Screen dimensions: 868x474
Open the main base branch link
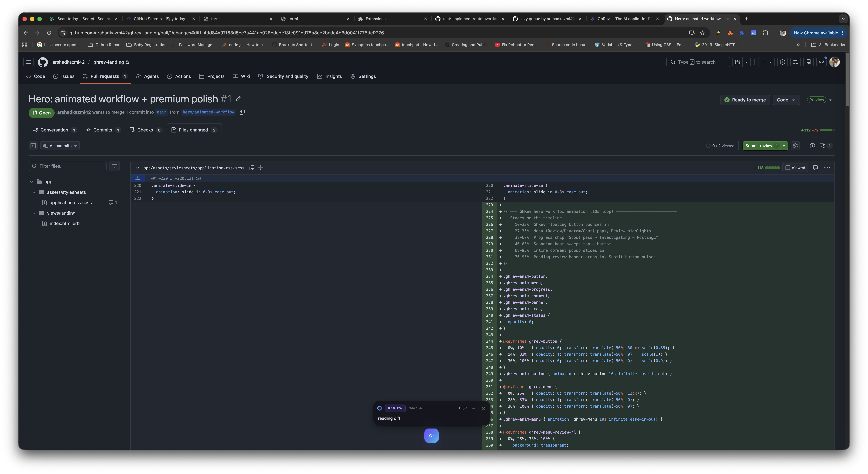(x=162, y=112)
